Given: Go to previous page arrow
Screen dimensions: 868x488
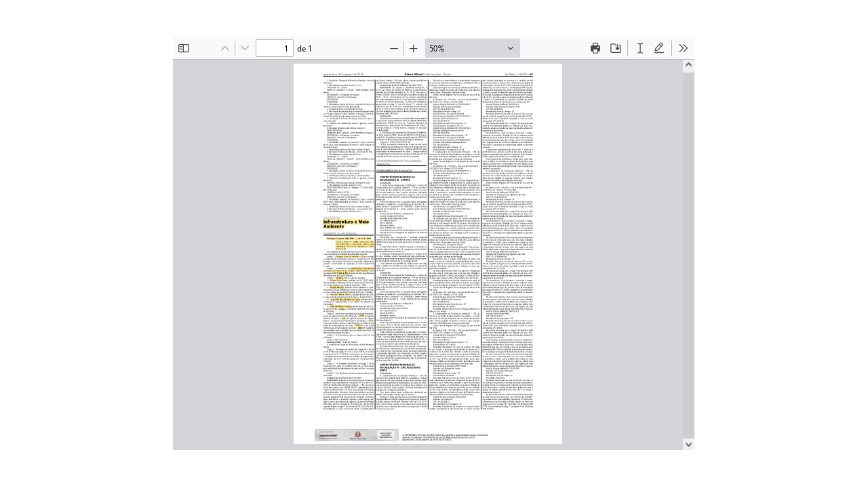Looking at the screenshot, I should [225, 48].
